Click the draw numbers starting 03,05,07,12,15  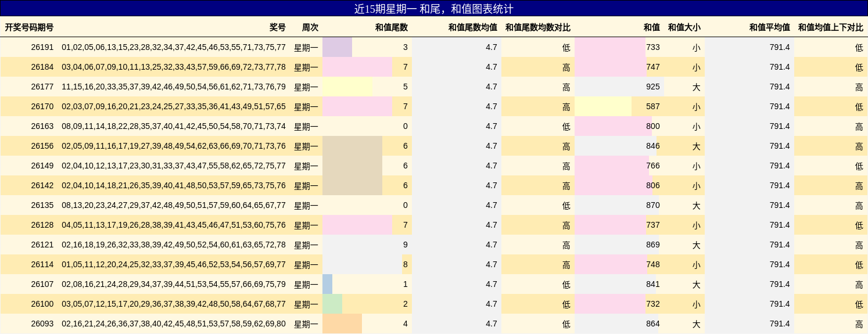tap(174, 304)
